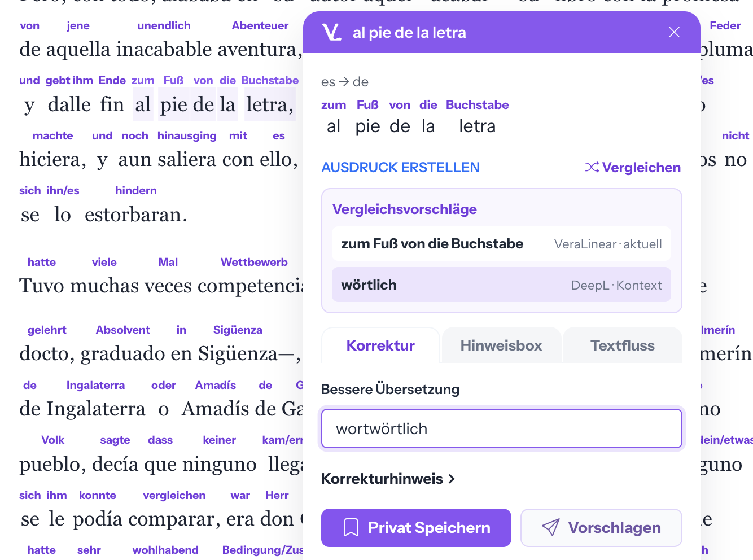Click the word 'saliera' in the text
Viewport: 753px width, 560px height.
click(x=187, y=160)
